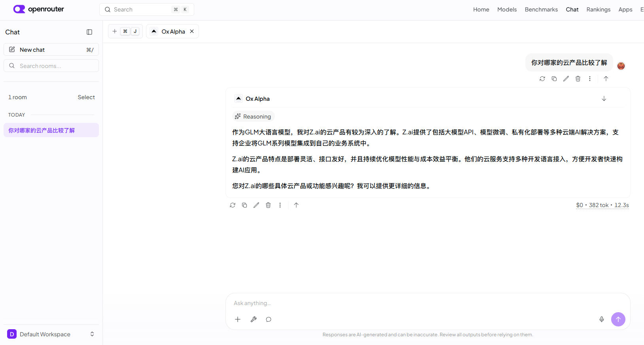
Task: Search rooms in the sidebar field
Action: [x=51, y=66]
